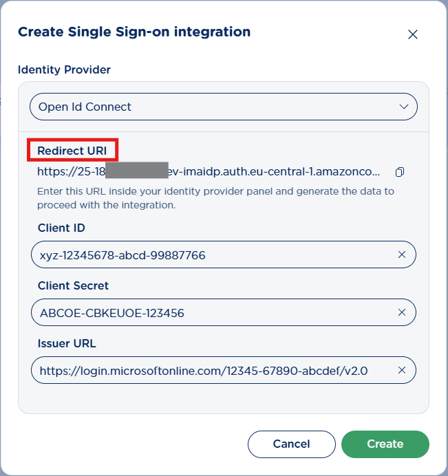This screenshot has width=448, height=476.
Task: Click the Identity Provider label
Action: point(64,69)
